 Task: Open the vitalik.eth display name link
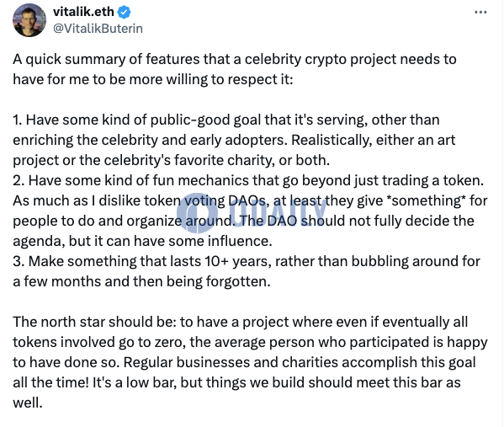point(83,12)
